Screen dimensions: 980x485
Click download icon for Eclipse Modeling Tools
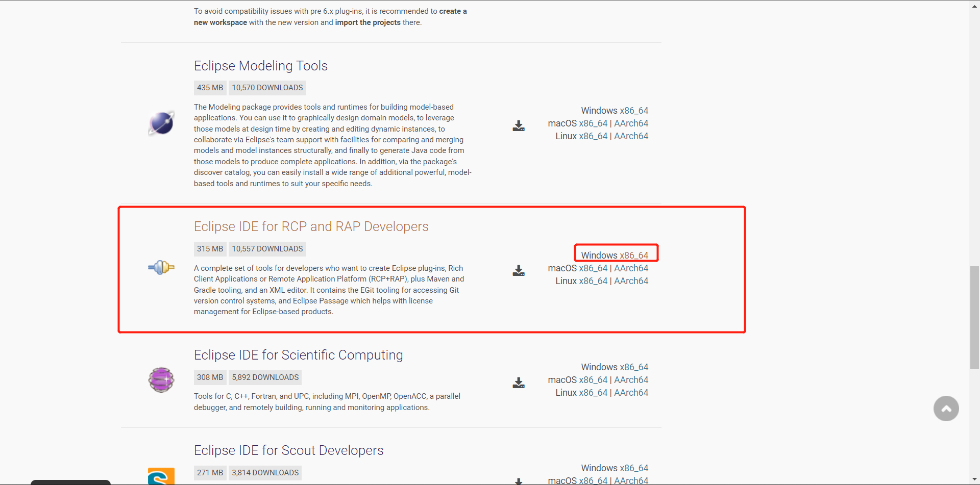tap(519, 126)
